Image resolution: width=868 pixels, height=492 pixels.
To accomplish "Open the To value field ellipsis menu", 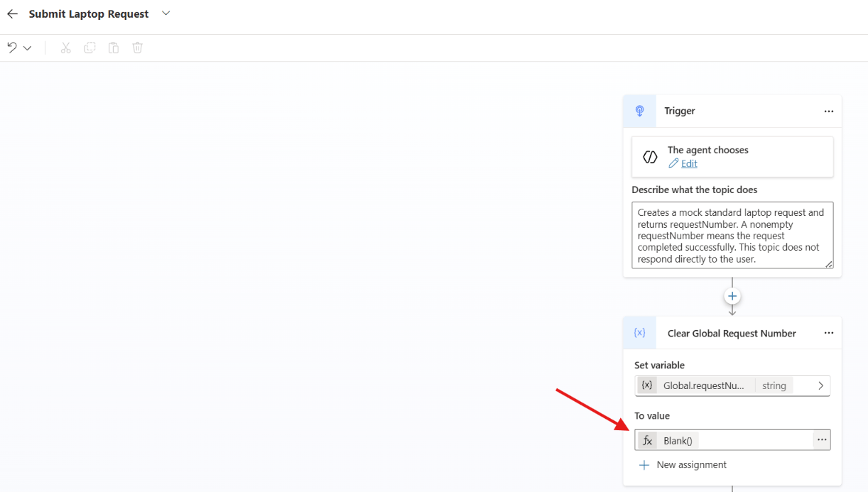I will tap(822, 440).
